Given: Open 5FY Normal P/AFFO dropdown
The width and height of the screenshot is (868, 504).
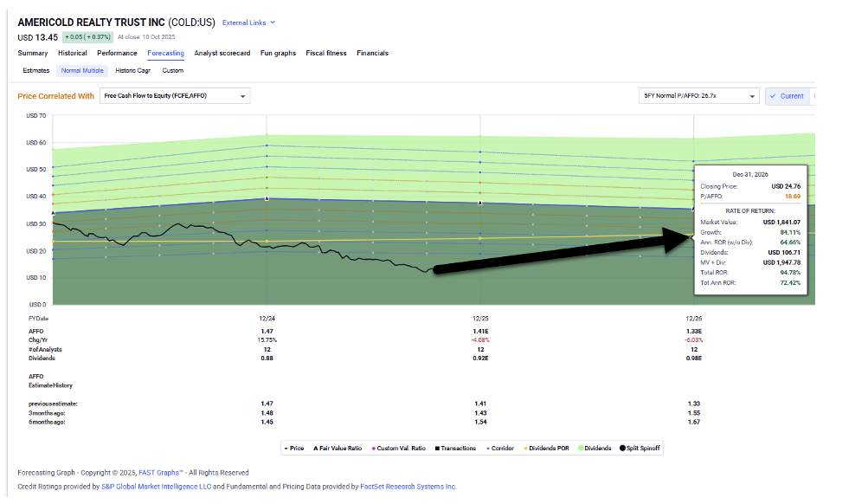Looking at the screenshot, I should pos(698,96).
